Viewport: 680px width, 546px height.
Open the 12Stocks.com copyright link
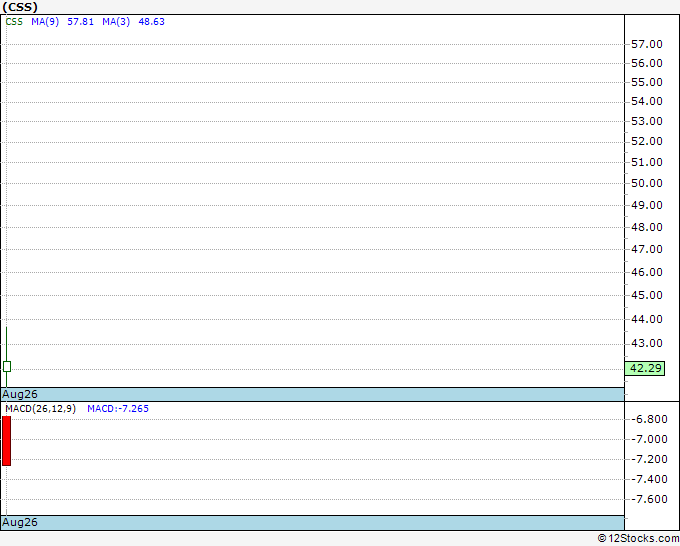[x=638, y=539]
